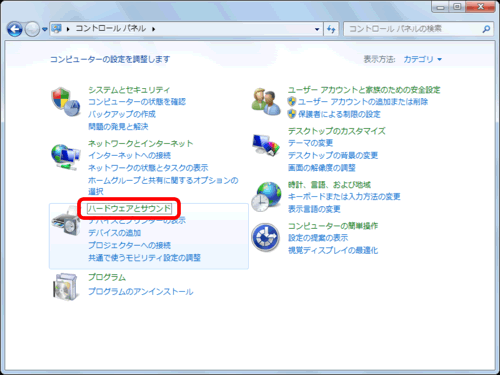Viewport: 500px width, 375px height.
Task: Select コントロール パネル breadcrumb text
Action: pyautogui.click(x=111, y=29)
